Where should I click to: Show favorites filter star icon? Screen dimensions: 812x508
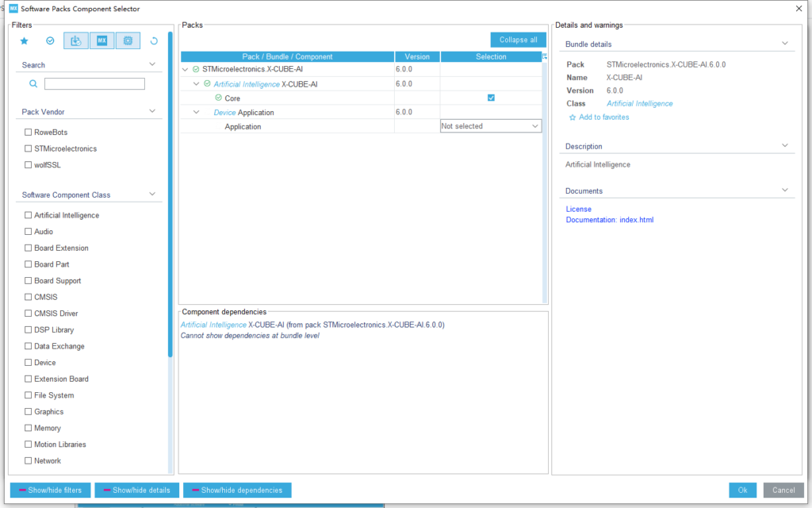[24, 41]
